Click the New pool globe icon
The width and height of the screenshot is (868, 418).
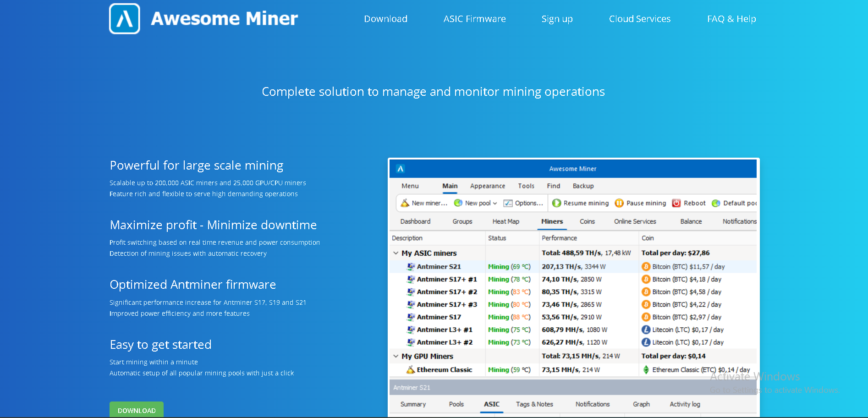[458, 203]
